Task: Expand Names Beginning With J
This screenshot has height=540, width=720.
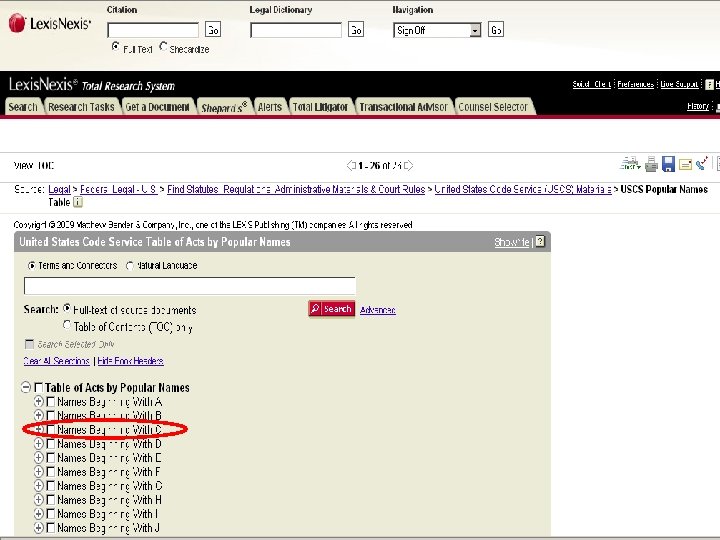Action: 39,528
